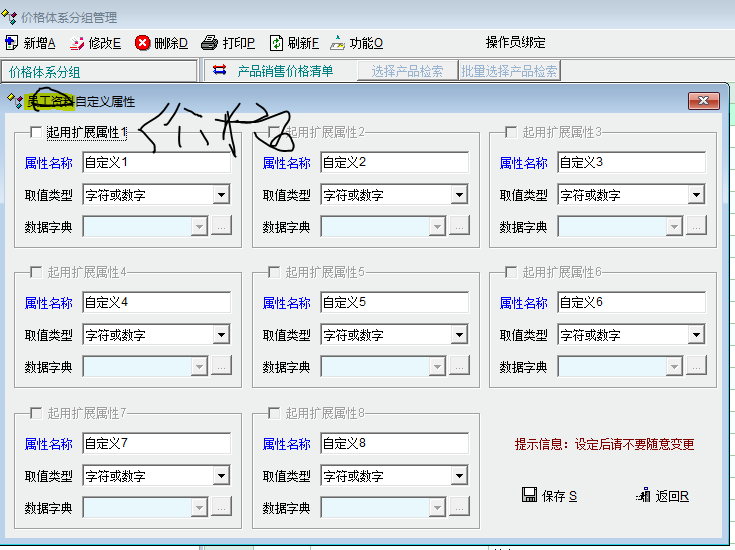Click the 返回R return icon

[644, 495]
